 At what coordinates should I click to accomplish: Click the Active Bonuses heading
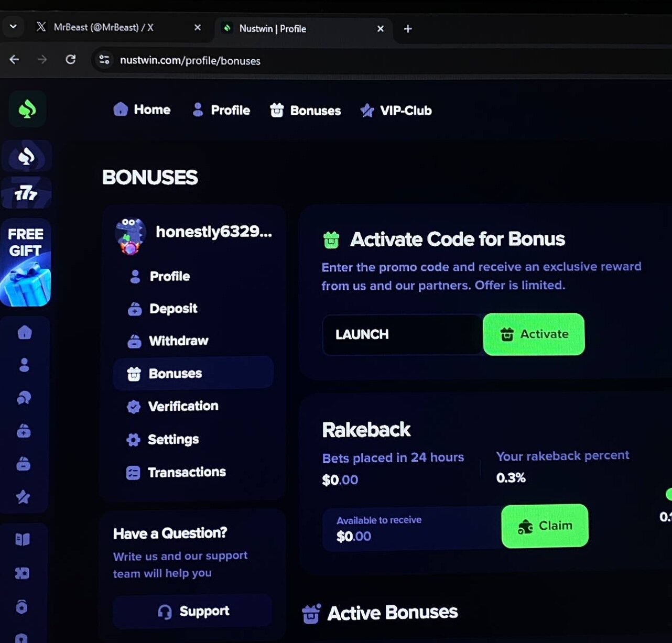point(393,613)
